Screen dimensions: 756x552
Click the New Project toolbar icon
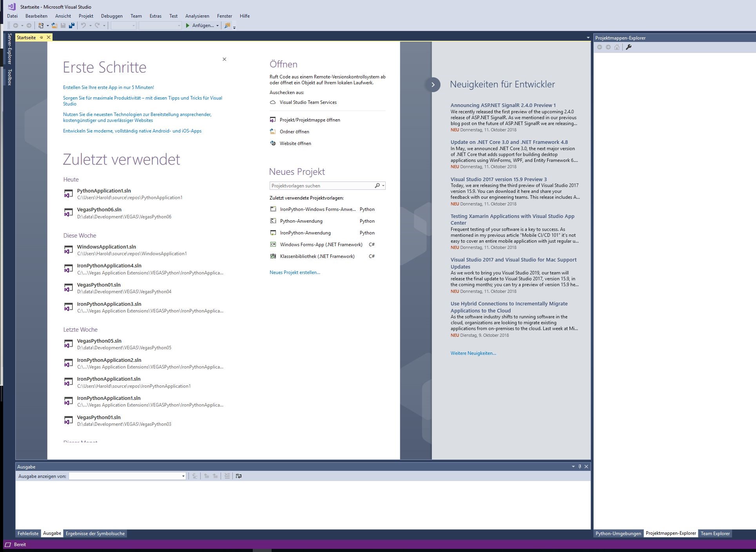(x=41, y=25)
